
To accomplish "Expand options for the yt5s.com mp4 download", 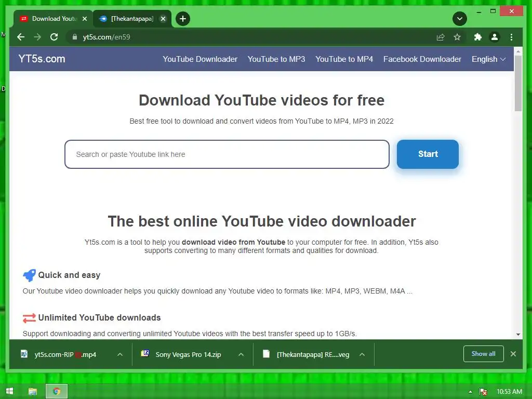I will [x=120, y=354].
